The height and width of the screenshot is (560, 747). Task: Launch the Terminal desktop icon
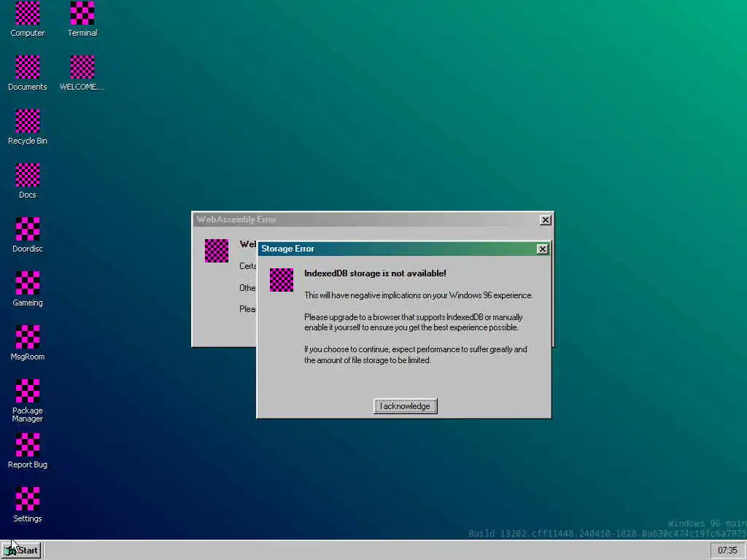pos(82,19)
